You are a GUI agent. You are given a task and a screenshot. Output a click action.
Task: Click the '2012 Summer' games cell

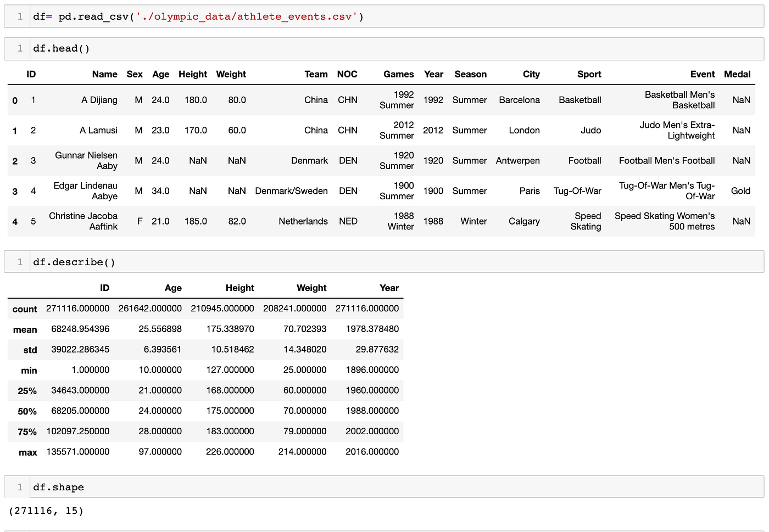coord(397,130)
